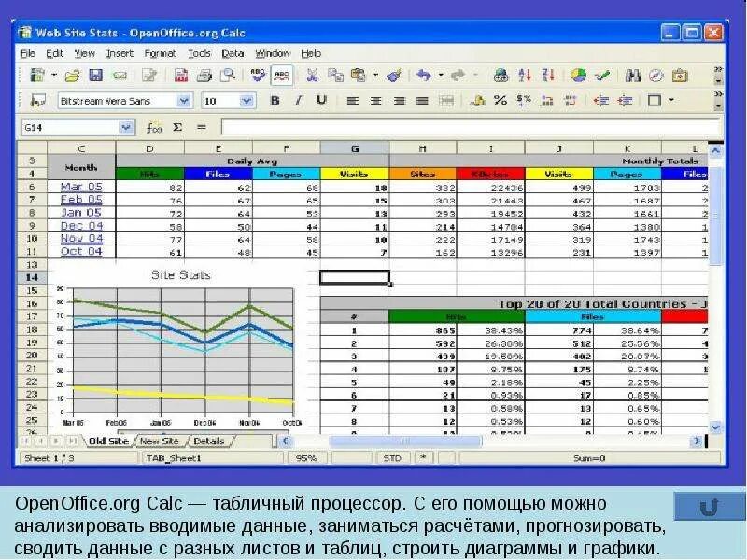Paste clipboard icon
Screen dimensions: 747x560
coord(359,76)
